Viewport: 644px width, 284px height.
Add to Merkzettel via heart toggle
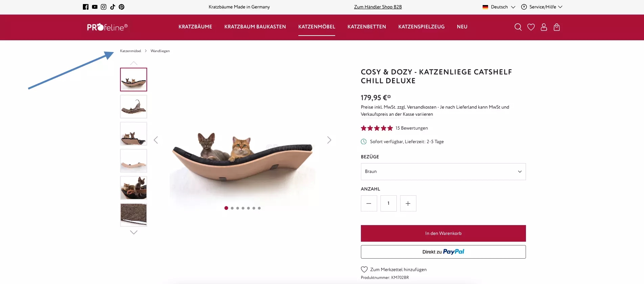pos(364,269)
